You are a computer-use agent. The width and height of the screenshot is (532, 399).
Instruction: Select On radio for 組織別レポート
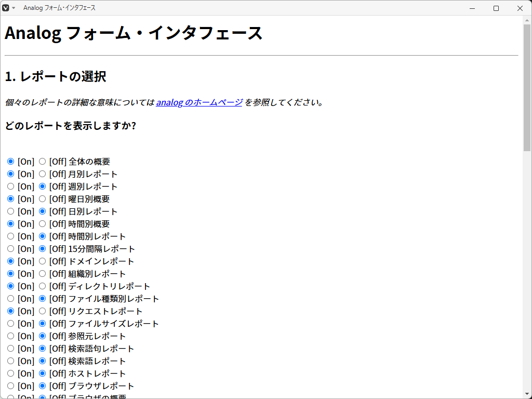(10, 274)
